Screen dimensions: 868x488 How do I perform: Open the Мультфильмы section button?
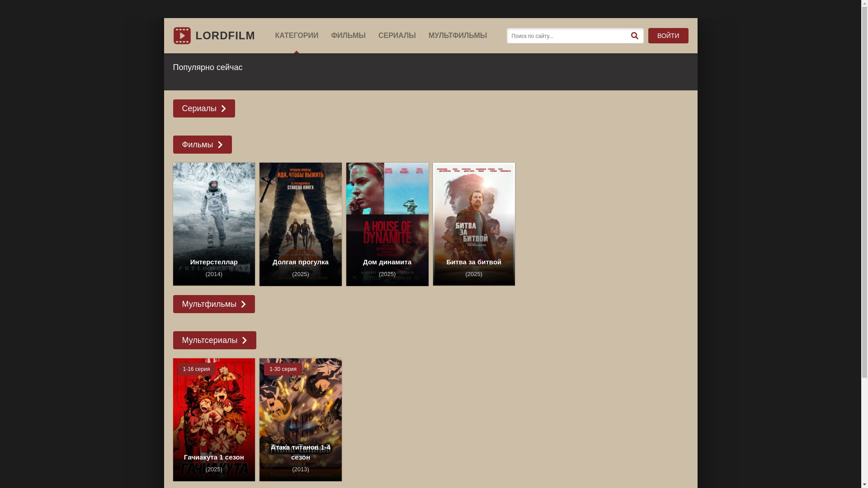214,304
